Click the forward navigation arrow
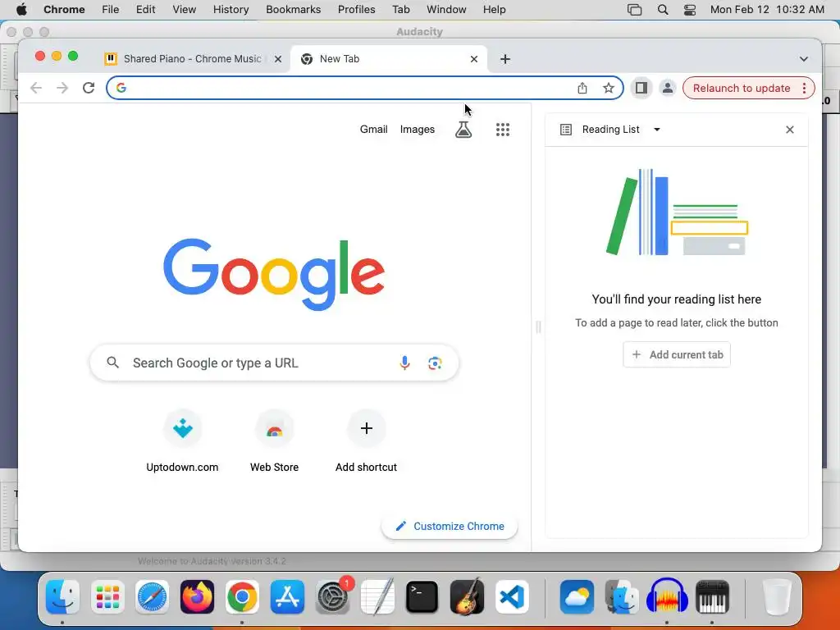Image resolution: width=840 pixels, height=630 pixels. [x=62, y=88]
